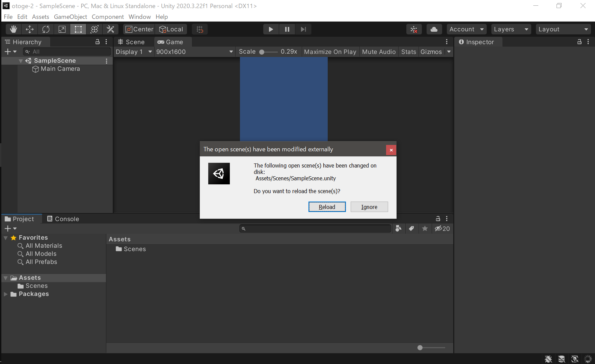Screen dimensions: 595x364
Task: Select the Rotate tool
Action: pyautogui.click(x=46, y=29)
